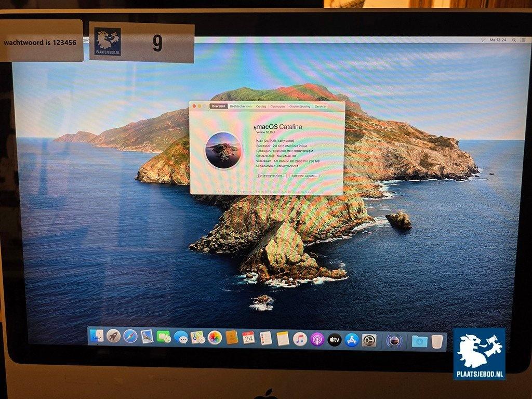
Task: Switch to the Beeldschermen tab
Action: coord(241,107)
